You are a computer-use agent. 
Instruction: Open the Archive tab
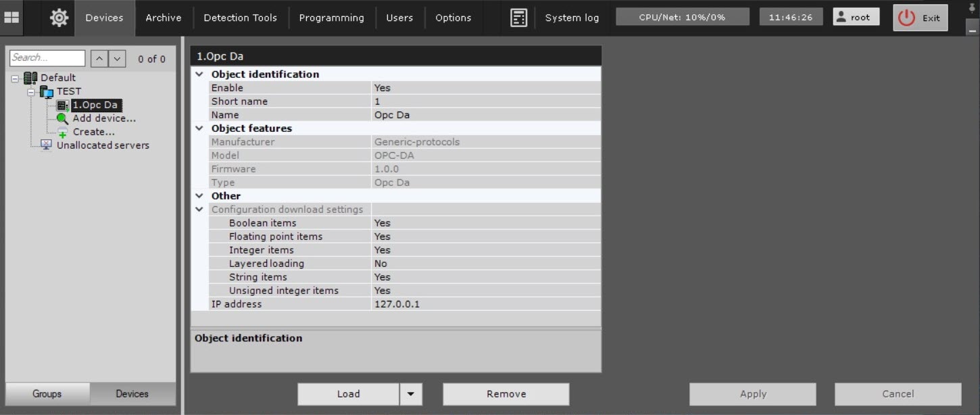164,18
